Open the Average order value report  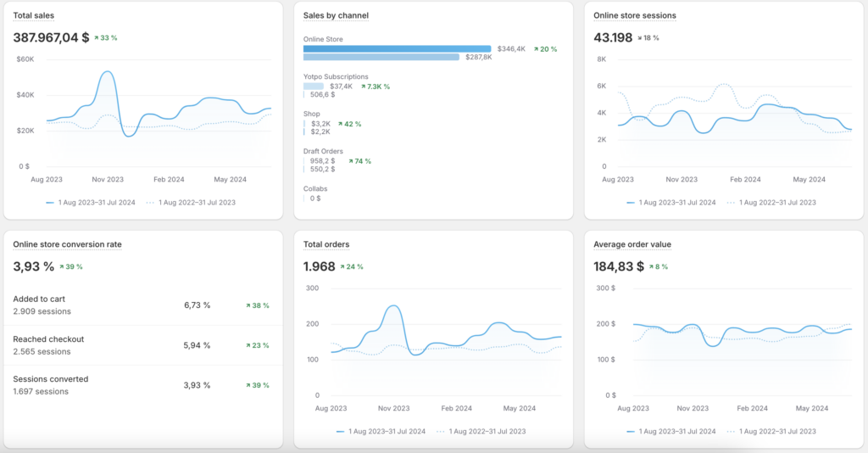tap(632, 244)
